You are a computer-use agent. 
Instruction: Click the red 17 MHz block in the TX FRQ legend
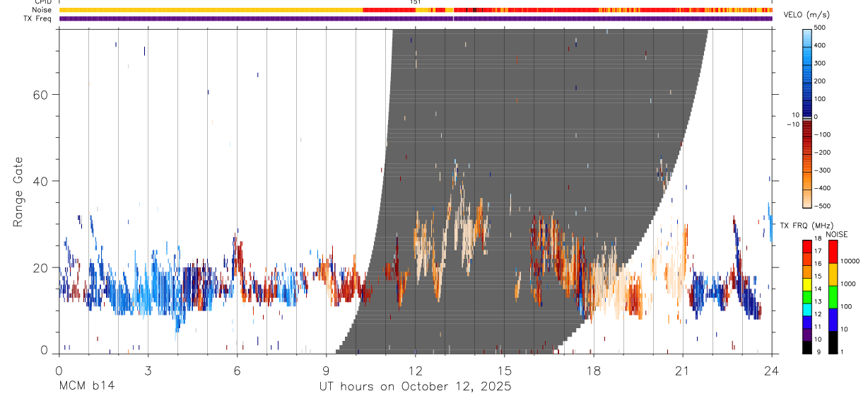click(807, 247)
